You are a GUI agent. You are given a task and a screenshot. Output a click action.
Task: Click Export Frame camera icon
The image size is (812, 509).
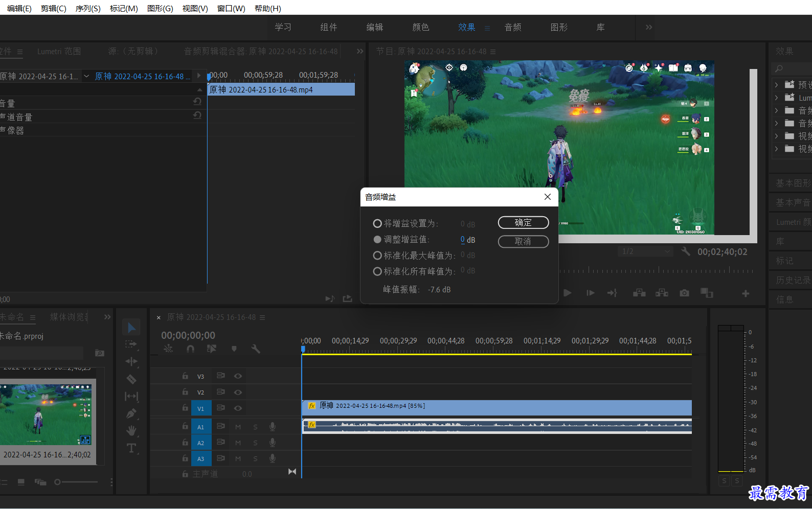[684, 293]
